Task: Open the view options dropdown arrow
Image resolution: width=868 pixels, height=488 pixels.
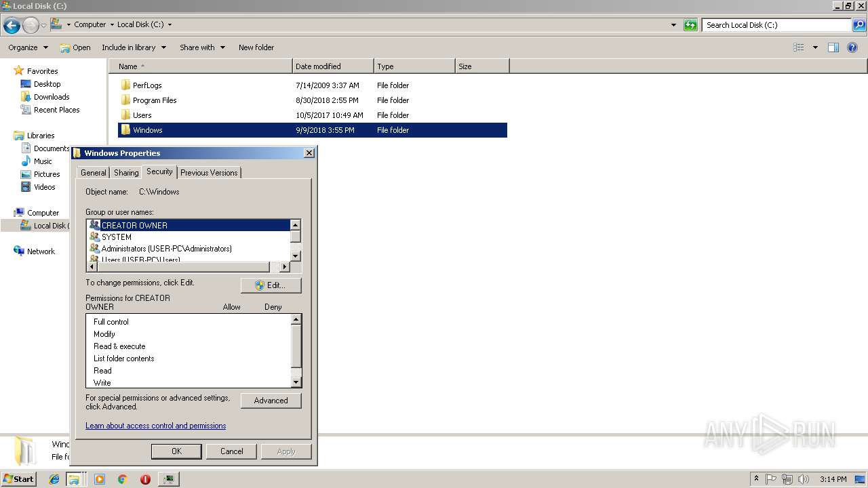Action: tap(815, 47)
